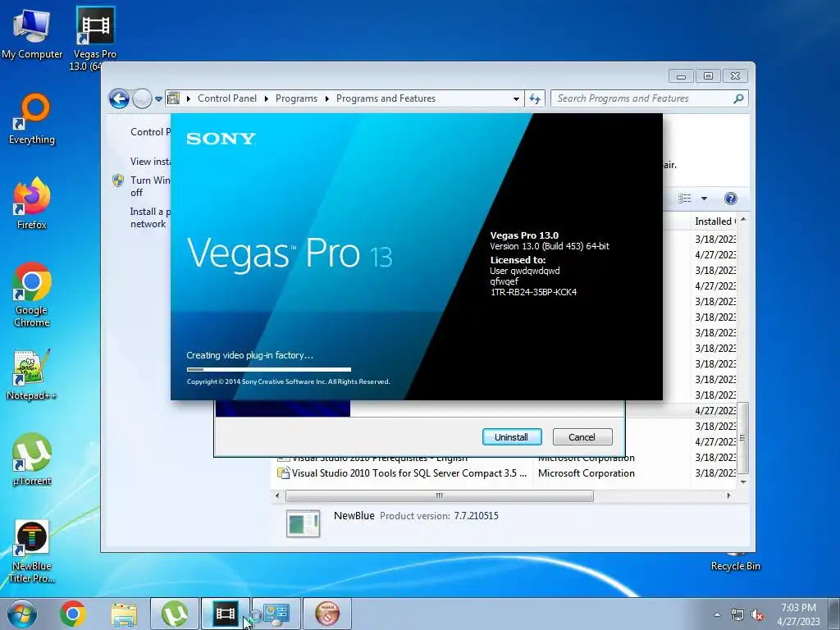The image size is (840, 630).
Task: Click the vertical scrollbar up arrow
Action: coord(743,220)
